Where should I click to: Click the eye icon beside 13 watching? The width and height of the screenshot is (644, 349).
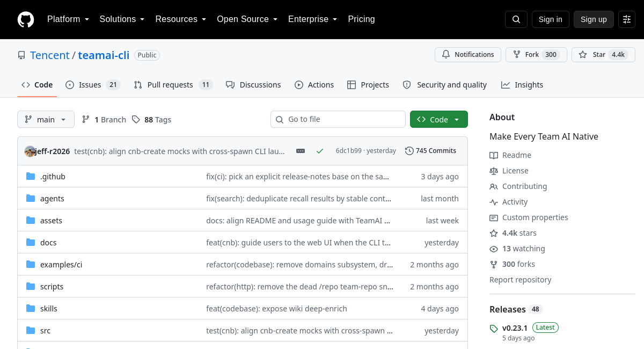tap(494, 249)
